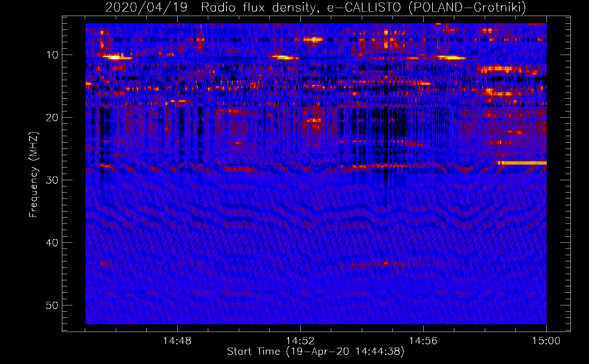This screenshot has width=589, height=364.
Task: Click the 14:52 time tick label
Action: tap(300, 341)
